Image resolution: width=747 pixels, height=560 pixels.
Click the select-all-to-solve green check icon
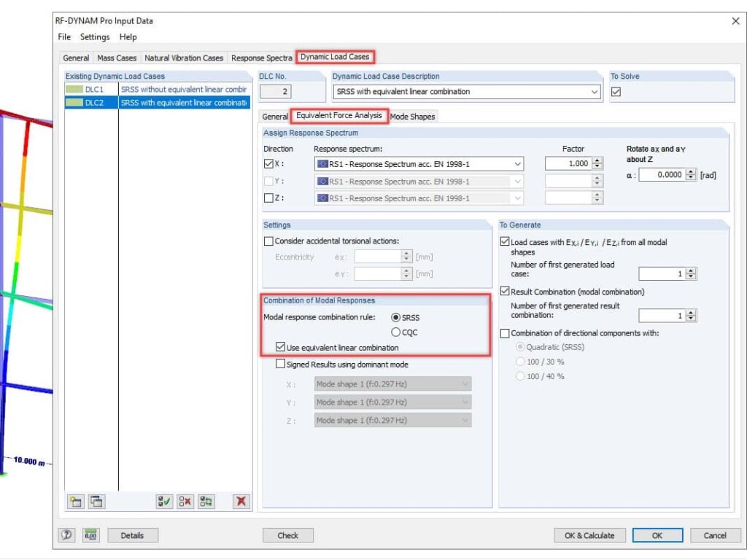164,502
